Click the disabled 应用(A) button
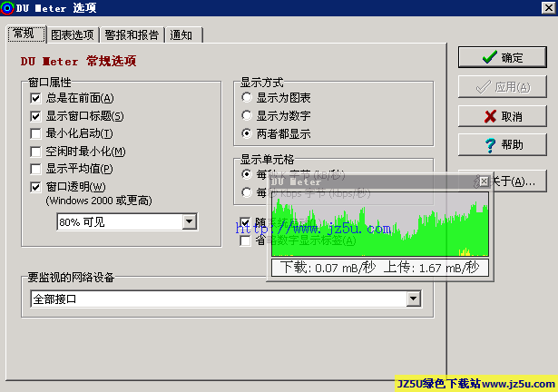 pyautogui.click(x=502, y=86)
